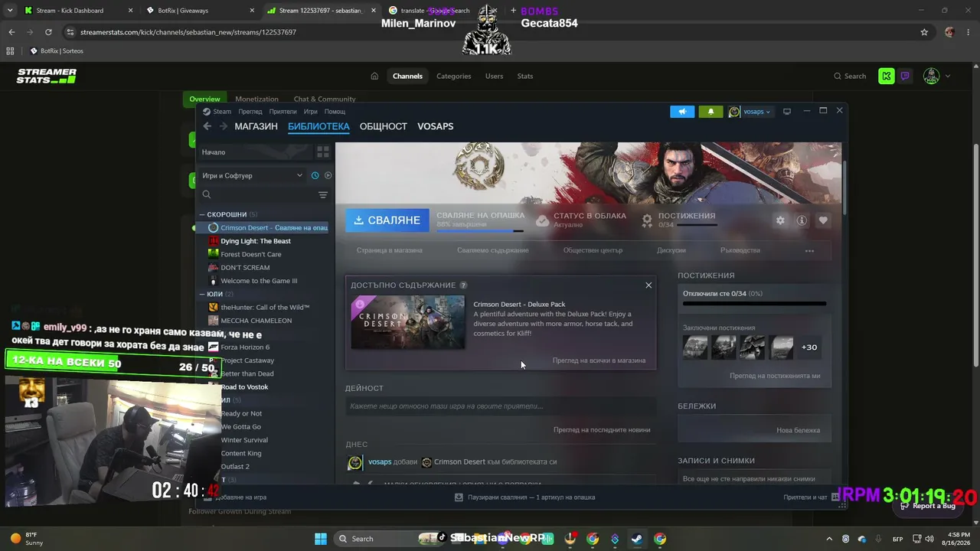Go back with Steam's navigation arrow
This screenshot has width=980, height=551.
(x=207, y=126)
